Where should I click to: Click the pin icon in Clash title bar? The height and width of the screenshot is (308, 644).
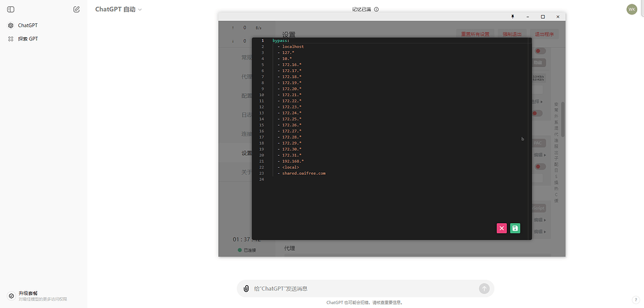point(513,17)
